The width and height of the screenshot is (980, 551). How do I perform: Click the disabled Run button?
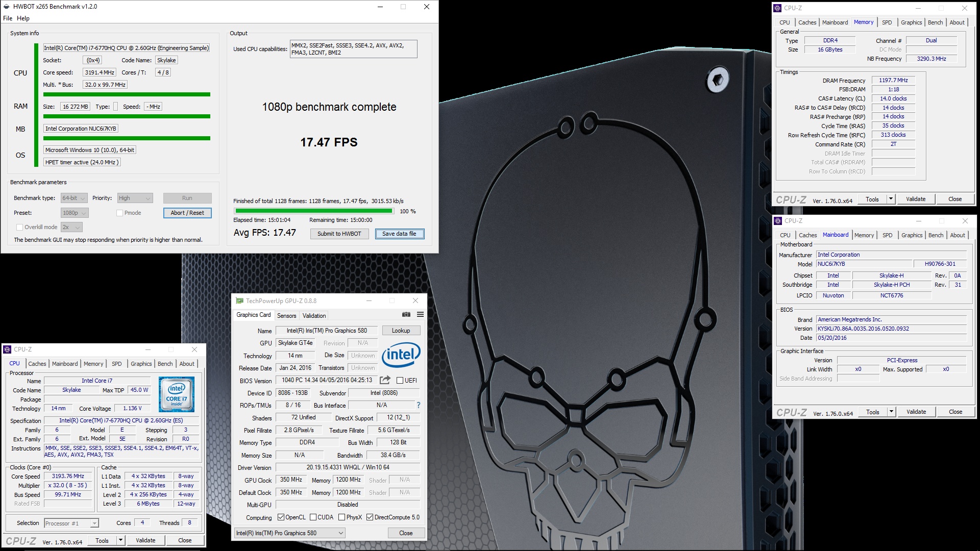pyautogui.click(x=187, y=198)
